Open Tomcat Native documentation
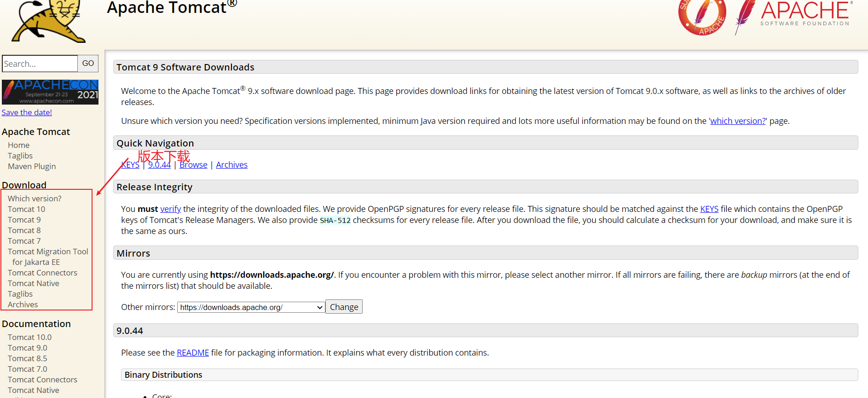This screenshot has width=868, height=398. pos(34,390)
